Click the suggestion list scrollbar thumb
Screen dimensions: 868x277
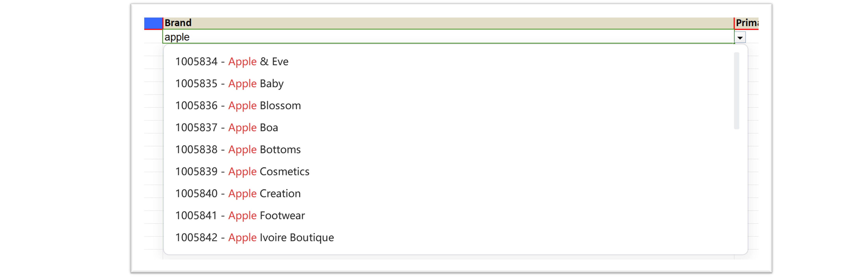click(737, 90)
